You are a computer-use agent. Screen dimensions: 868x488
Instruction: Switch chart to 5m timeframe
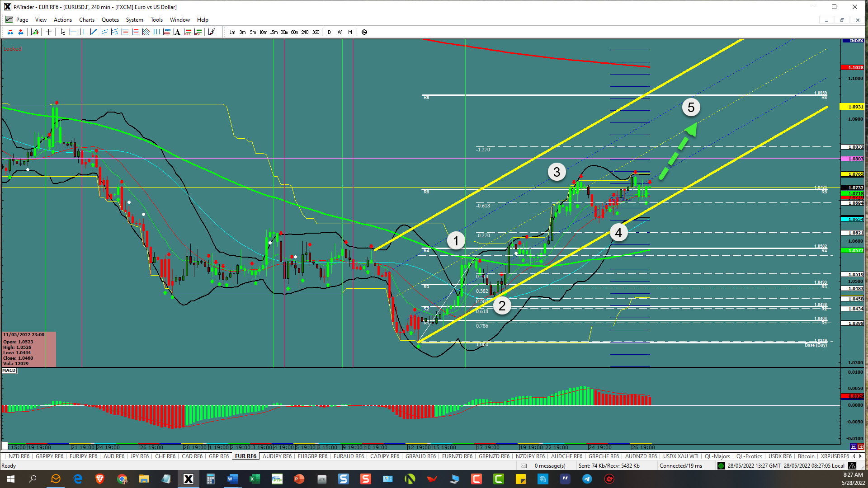[253, 32]
